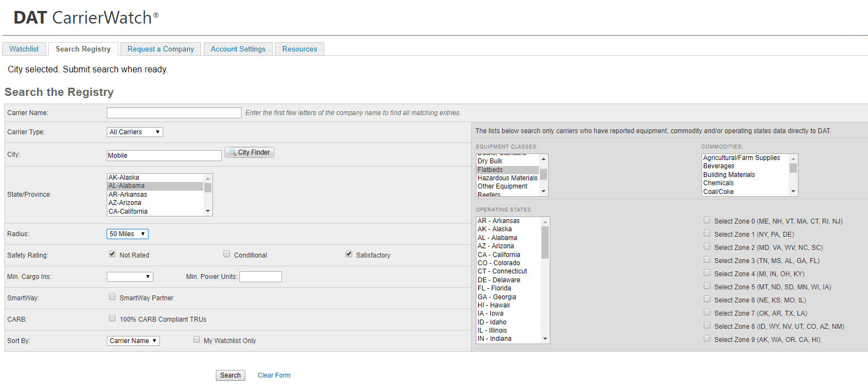Select AK-Alaska in State/Province list
Viewport: 868px width, 388px height.
[x=155, y=178]
